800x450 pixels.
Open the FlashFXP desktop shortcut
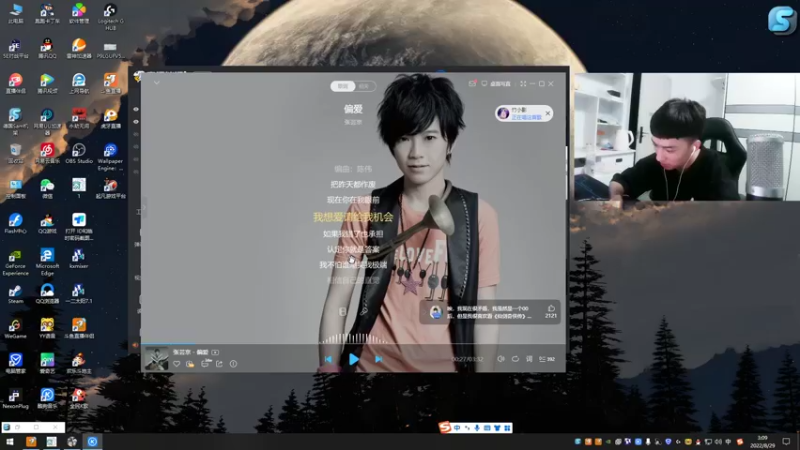[x=15, y=224]
